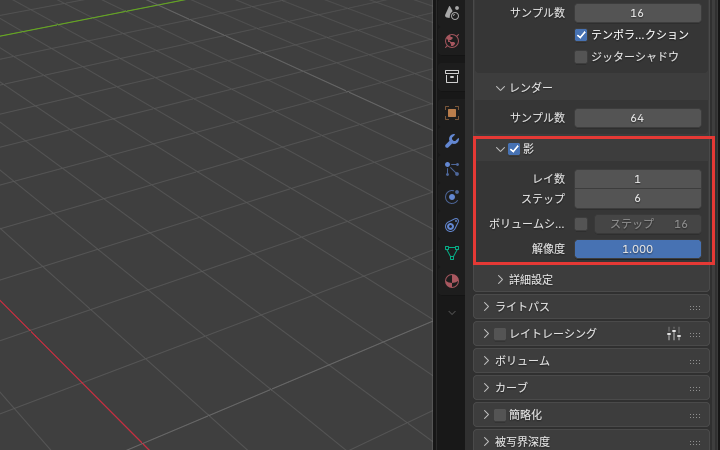The width and height of the screenshot is (720, 450).
Task: Grab the カーブ panel drag handle
Action: click(695, 389)
